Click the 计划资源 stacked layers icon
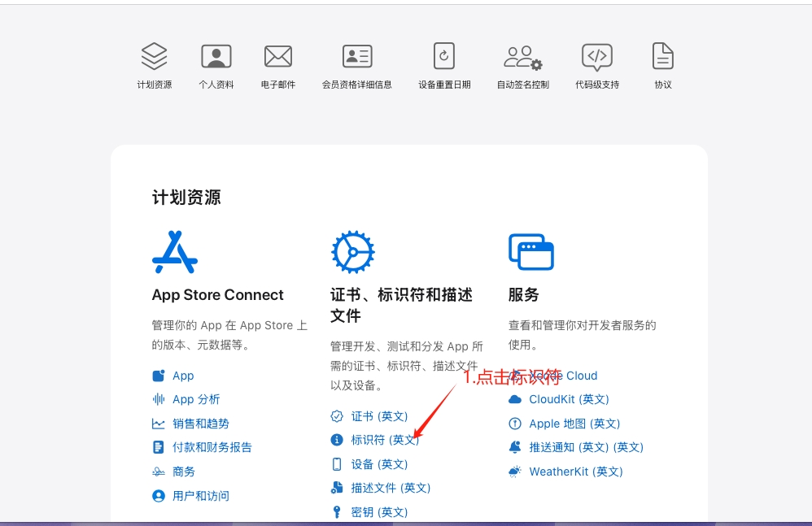The image size is (812, 526). coord(155,56)
